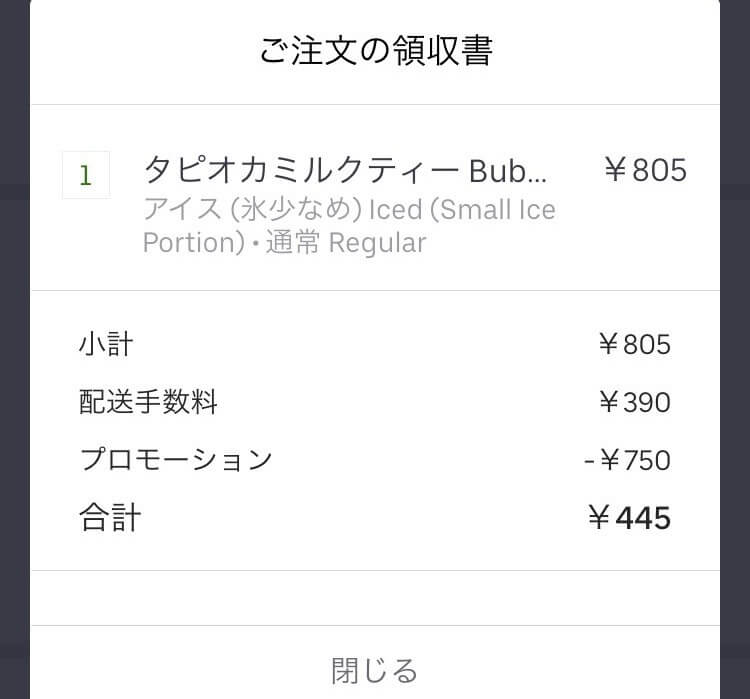Click the promotion discount -￥750
The image size is (750, 699).
pyautogui.click(x=627, y=460)
